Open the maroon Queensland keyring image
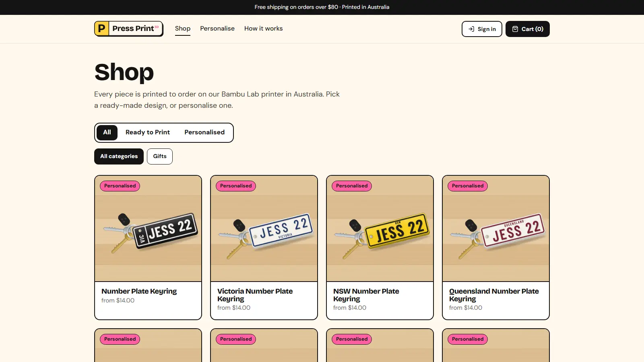This screenshot has width=644, height=362. pos(496,228)
